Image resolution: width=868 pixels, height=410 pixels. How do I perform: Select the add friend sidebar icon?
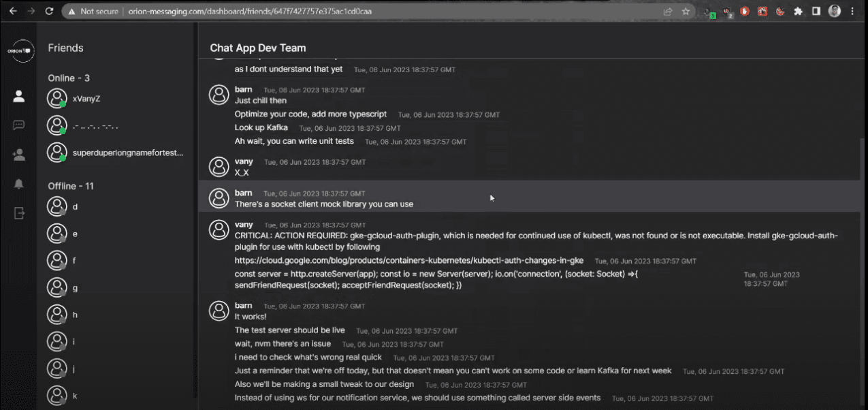18,153
